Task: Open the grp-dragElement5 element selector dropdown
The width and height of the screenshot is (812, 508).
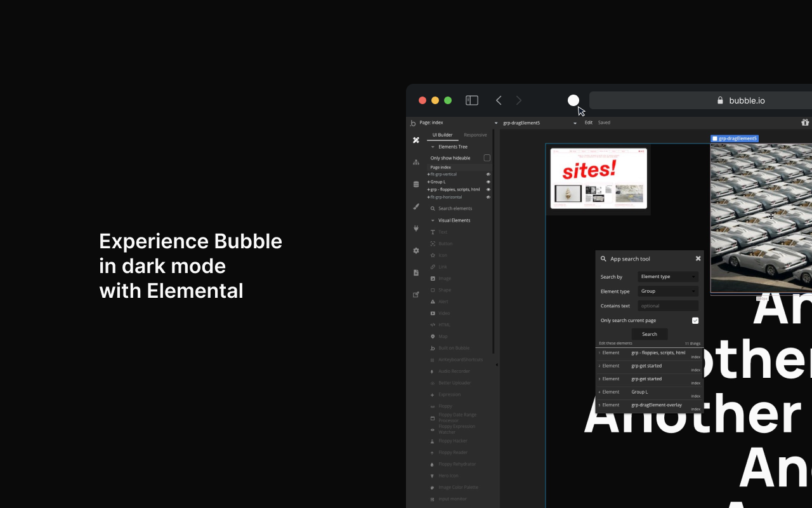Action: [x=540, y=123]
